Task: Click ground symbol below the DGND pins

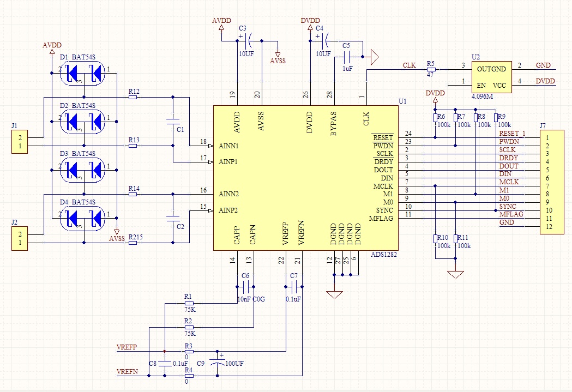Action: click(334, 295)
